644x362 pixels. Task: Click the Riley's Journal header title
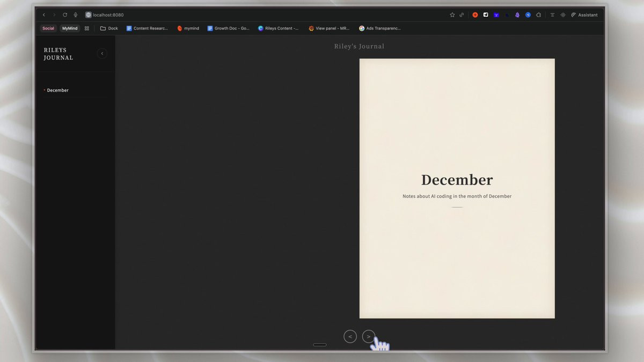[359, 47]
